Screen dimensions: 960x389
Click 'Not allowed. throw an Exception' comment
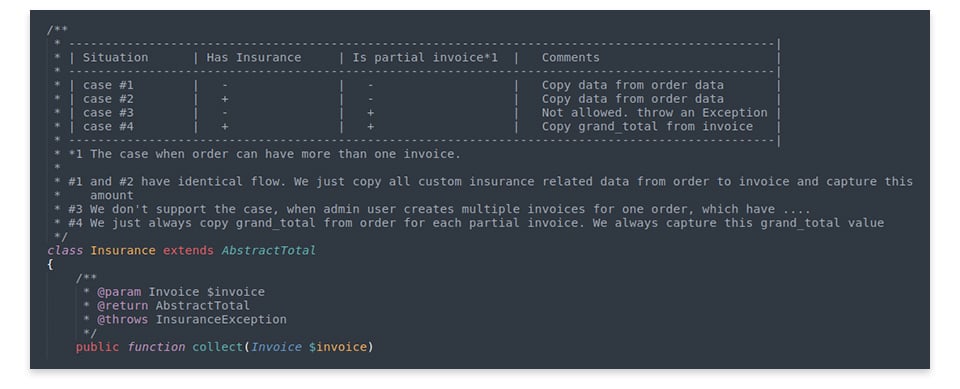click(x=654, y=113)
